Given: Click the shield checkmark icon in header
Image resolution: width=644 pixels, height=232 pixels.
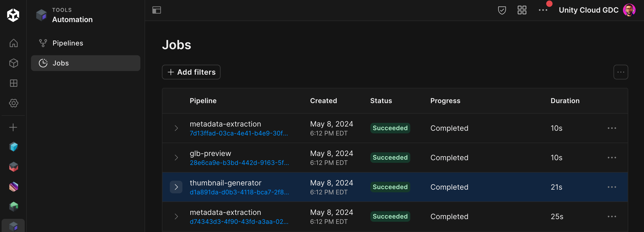Looking at the screenshot, I should click(x=502, y=10).
